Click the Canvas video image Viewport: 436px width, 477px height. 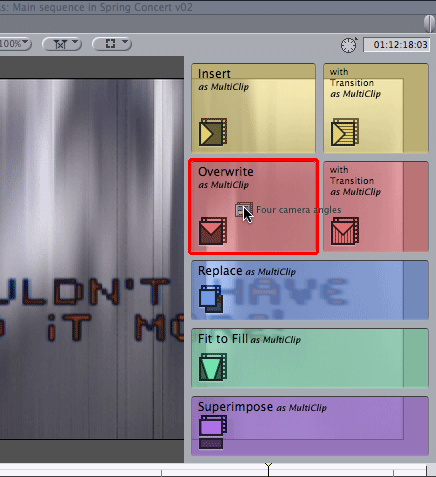(x=92, y=259)
